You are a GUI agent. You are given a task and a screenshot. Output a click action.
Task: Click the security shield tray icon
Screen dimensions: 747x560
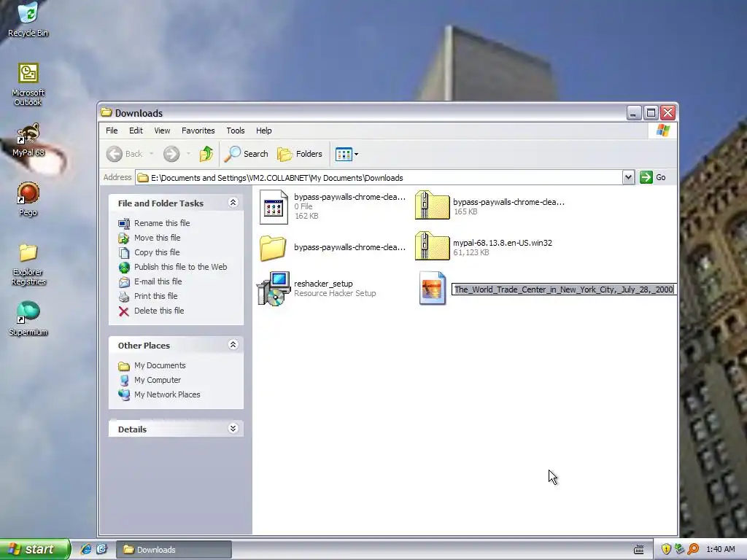666,549
